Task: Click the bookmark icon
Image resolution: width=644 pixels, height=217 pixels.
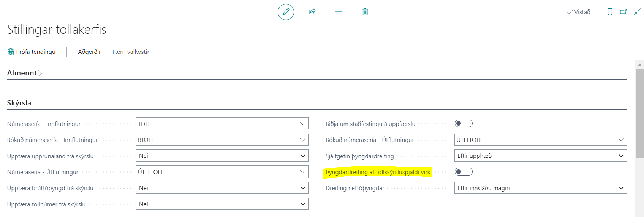Action: [x=610, y=12]
